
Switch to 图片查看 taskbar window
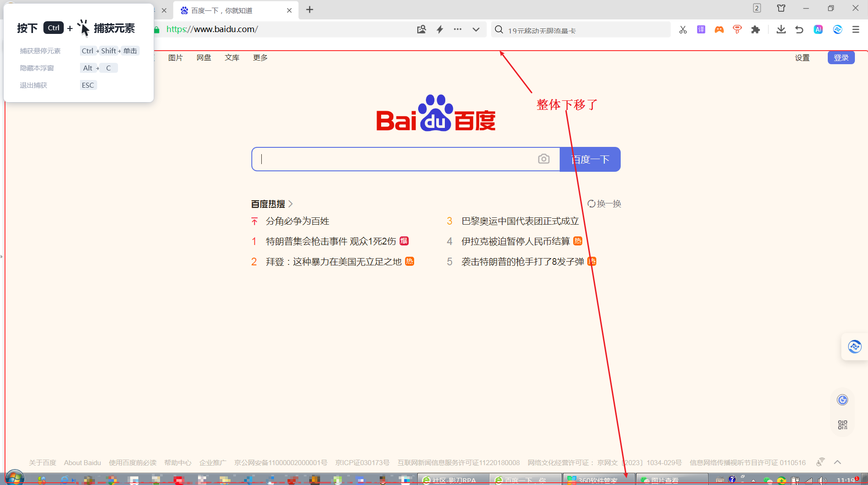click(x=672, y=480)
